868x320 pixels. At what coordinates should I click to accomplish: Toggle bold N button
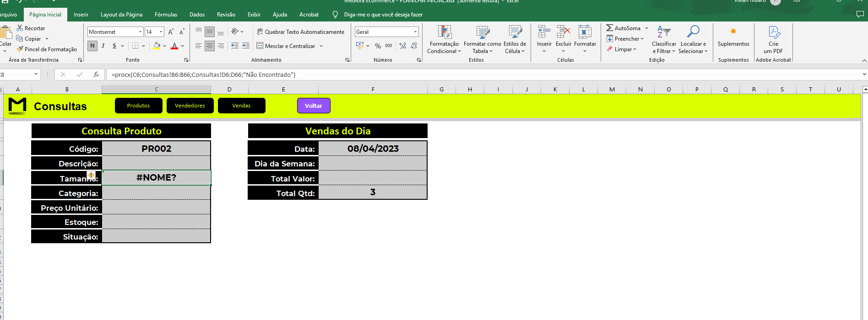pyautogui.click(x=92, y=46)
